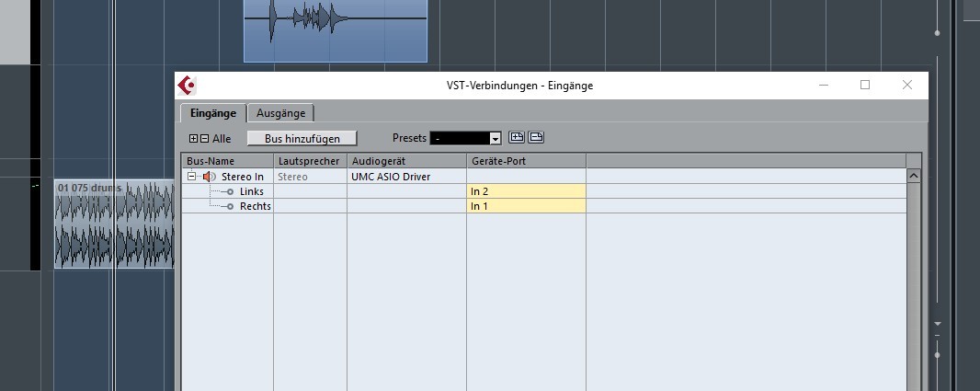Open the Presets dropdown
The width and height of the screenshot is (980, 391).
(465, 138)
